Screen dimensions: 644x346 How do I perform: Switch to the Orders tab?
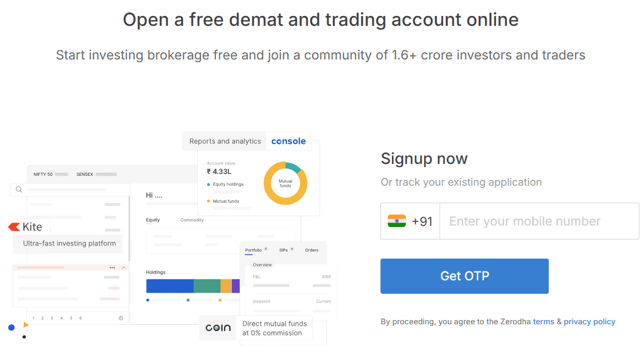pyautogui.click(x=312, y=250)
